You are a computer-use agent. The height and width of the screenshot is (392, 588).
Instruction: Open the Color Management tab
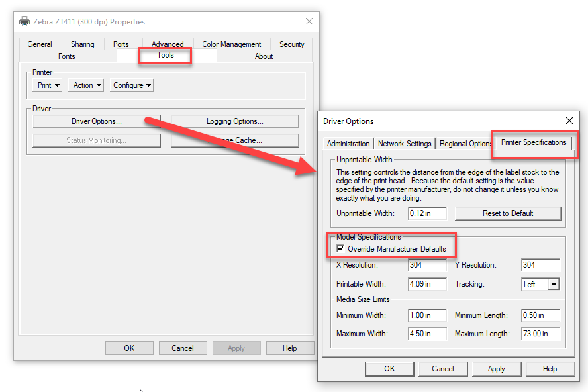231,44
